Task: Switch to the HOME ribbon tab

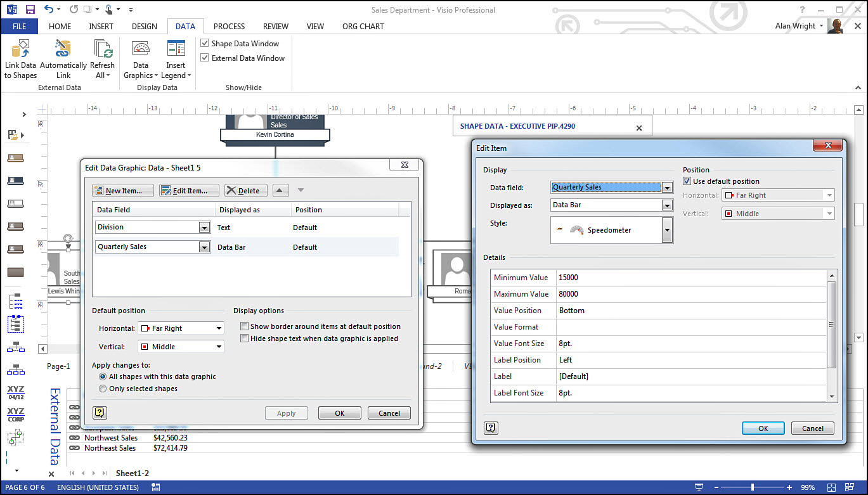Action: [x=60, y=27]
